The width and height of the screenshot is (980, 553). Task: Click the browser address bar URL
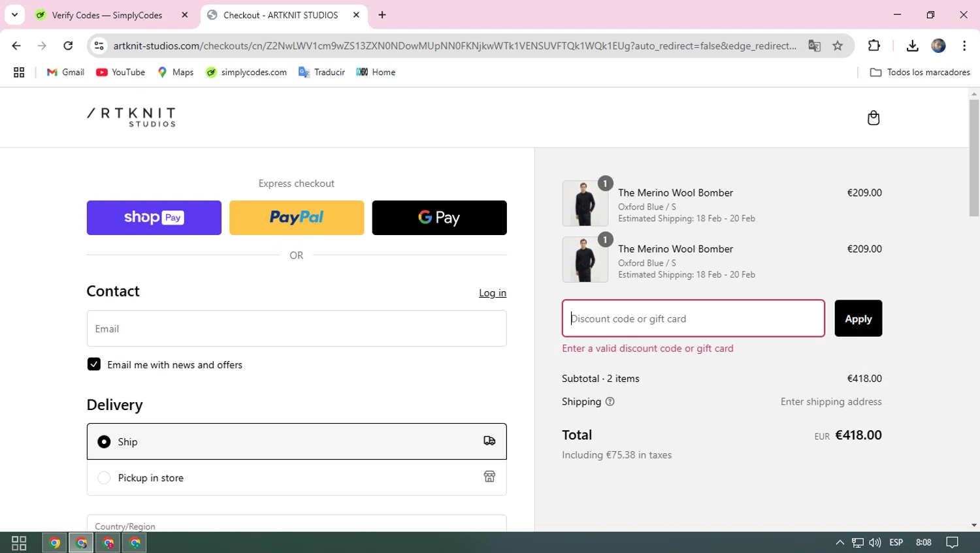pos(455,46)
